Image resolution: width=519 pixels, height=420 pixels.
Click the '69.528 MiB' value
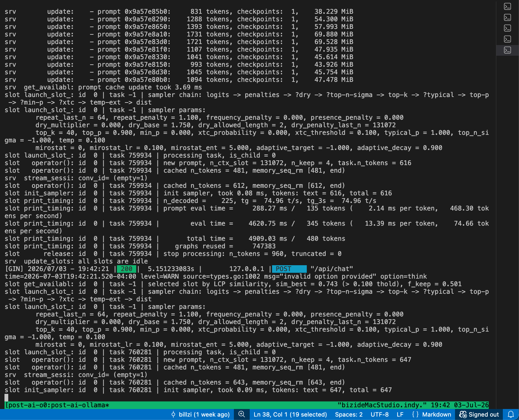(334, 42)
